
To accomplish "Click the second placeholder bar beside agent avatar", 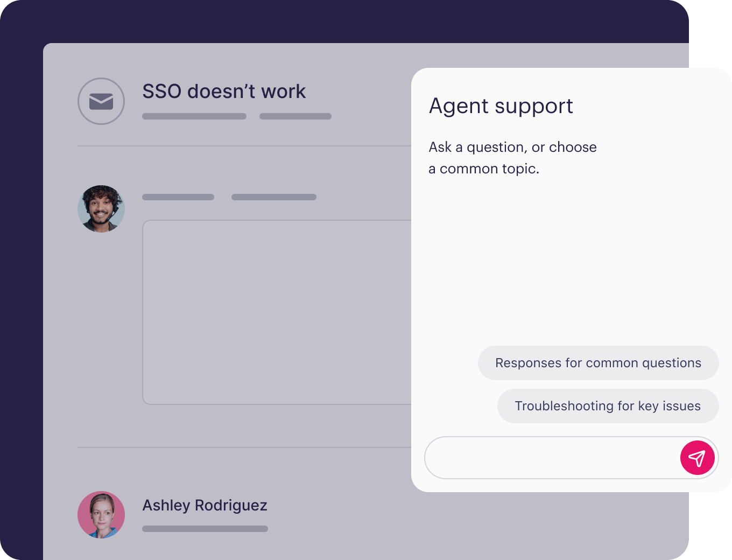I will point(274,197).
